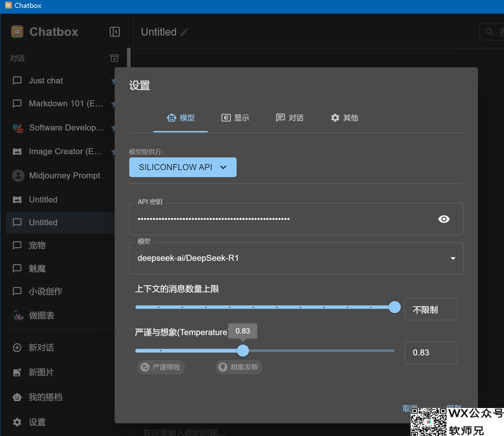This screenshot has width=504, height=436.
Task: Click the 宠物 chat bubble icon
Action: (17, 245)
